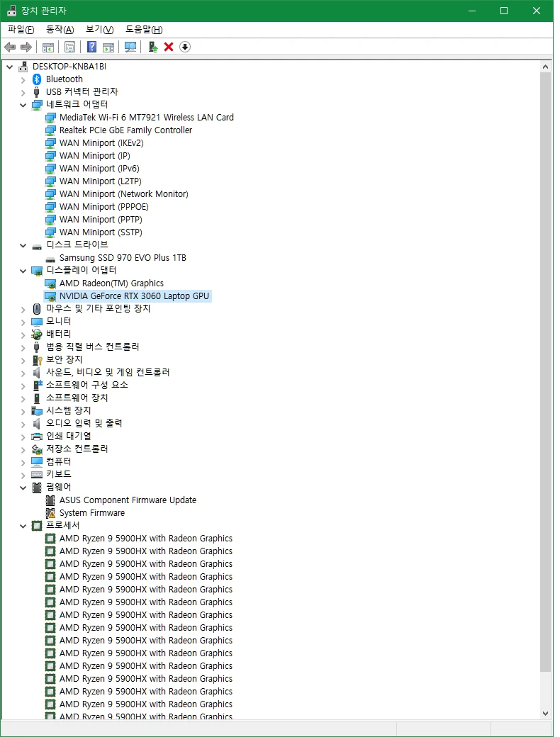Click the scrollbar down arrow
560x737 pixels.
(545, 714)
